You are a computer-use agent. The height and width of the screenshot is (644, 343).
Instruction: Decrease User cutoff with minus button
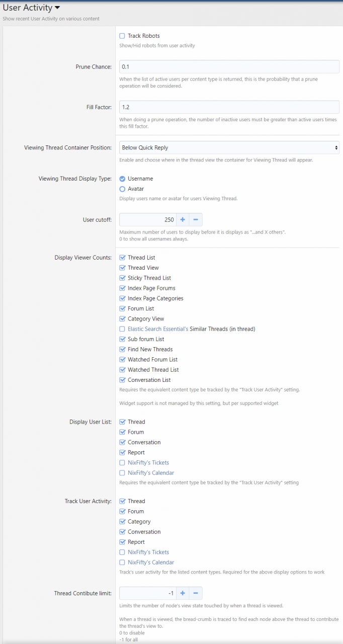(x=196, y=219)
